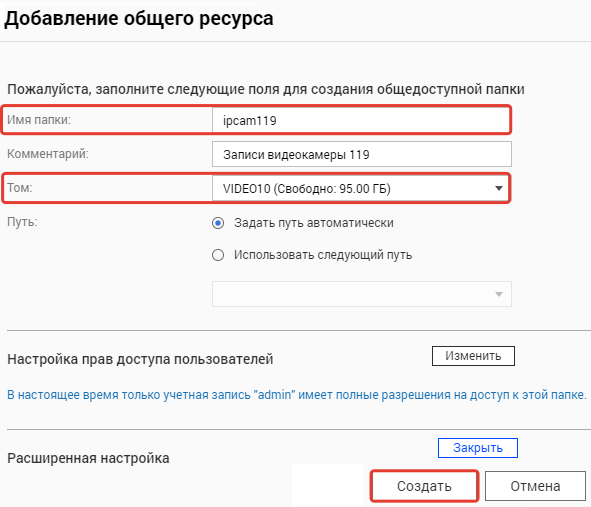Click the Изменить button

click(x=473, y=356)
